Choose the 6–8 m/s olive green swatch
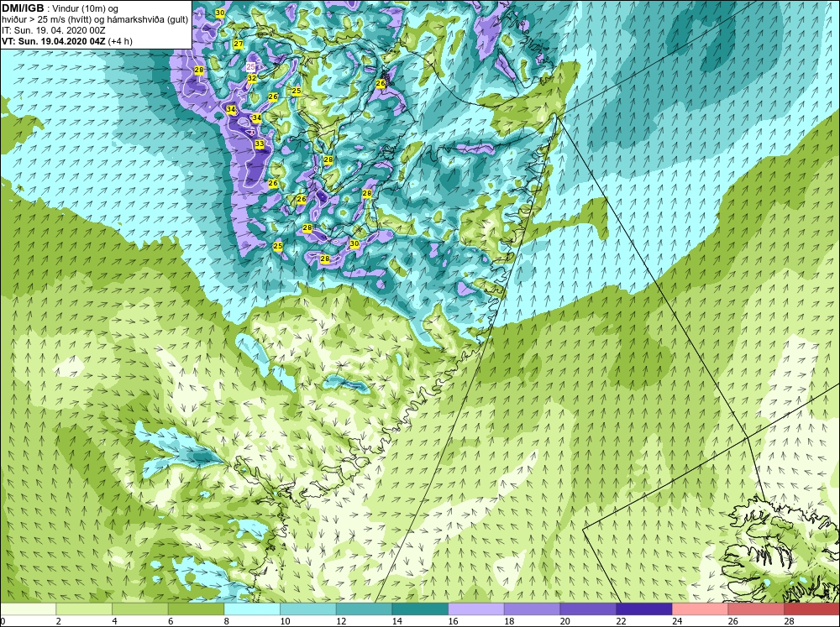This screenshot has height=627, width=840. (196, 609)
